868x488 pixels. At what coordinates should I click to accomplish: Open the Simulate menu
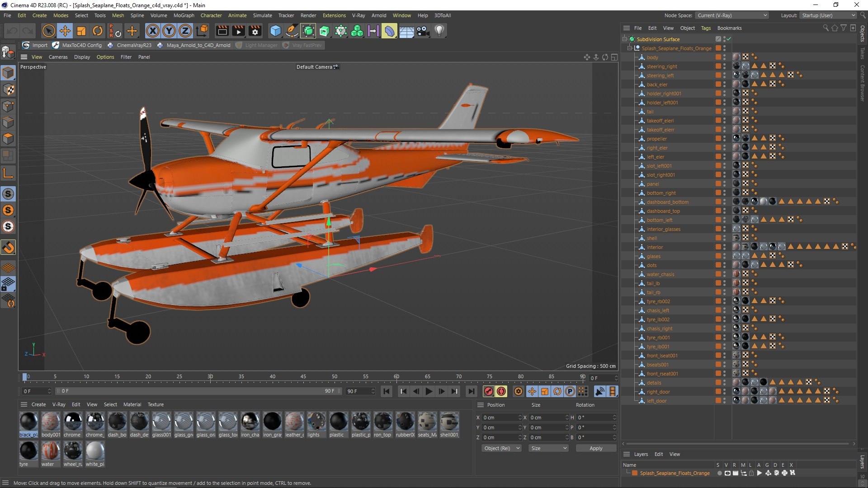262,15
